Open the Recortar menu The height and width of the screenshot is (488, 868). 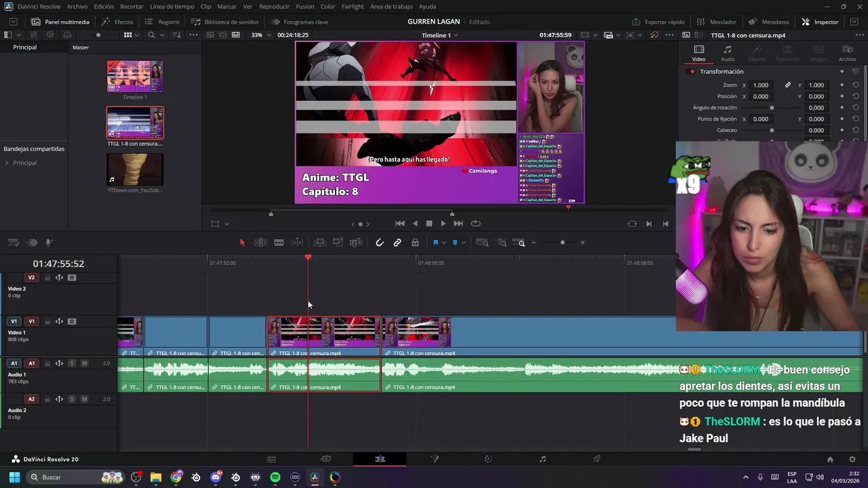pos(132,6)
